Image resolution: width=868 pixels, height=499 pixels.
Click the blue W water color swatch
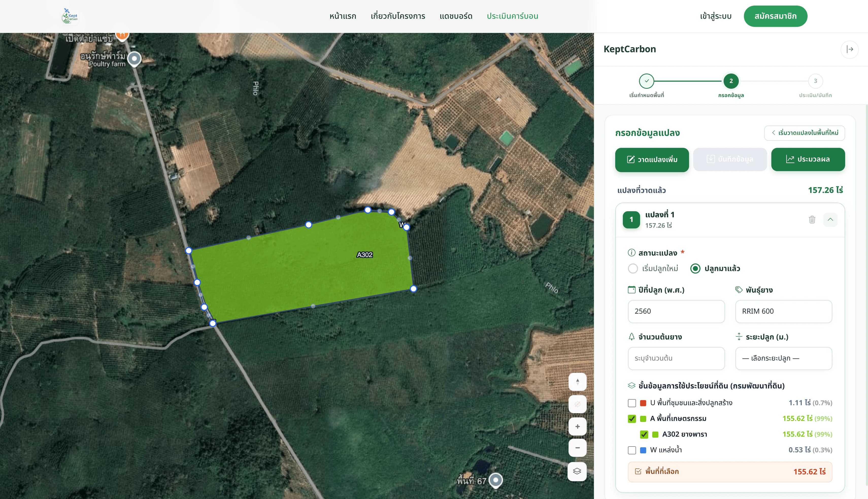tap(643, 450)
